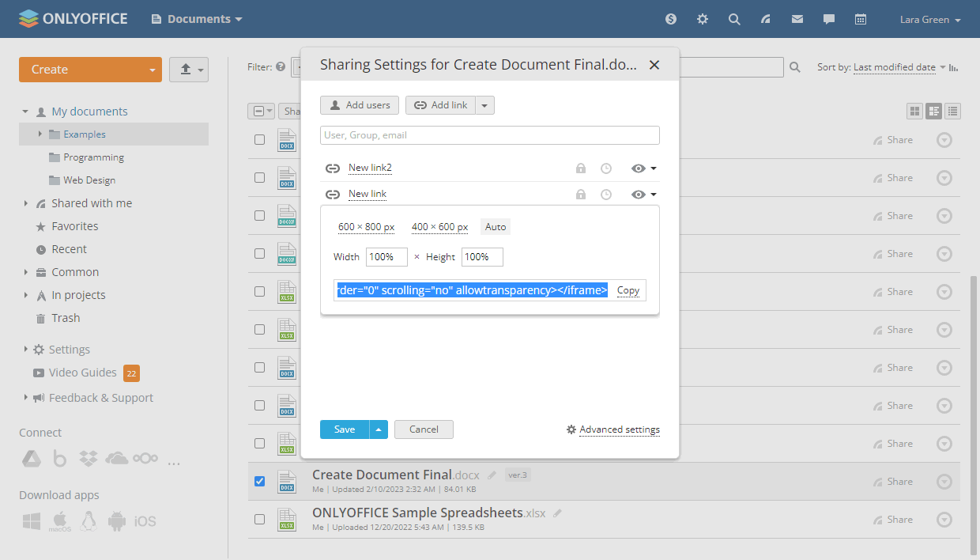This screenshot has width=980, height=560.
Task: Open access rights dropdown for New link
Action: [x=646, y=194]
